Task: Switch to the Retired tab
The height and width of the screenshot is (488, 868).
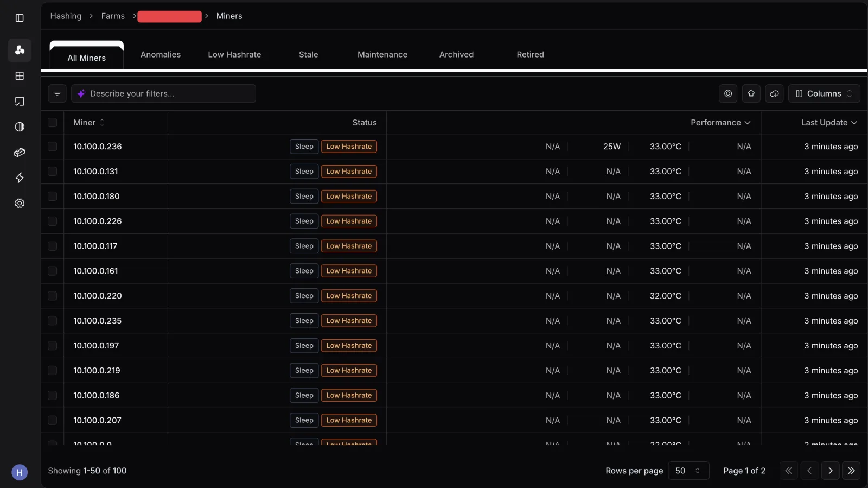Action: pos(530,54)
